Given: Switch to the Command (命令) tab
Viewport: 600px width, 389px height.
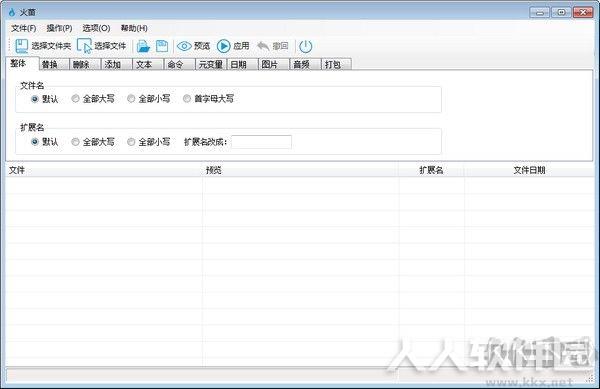Looking at the screenshot, I should click(179, 65).
